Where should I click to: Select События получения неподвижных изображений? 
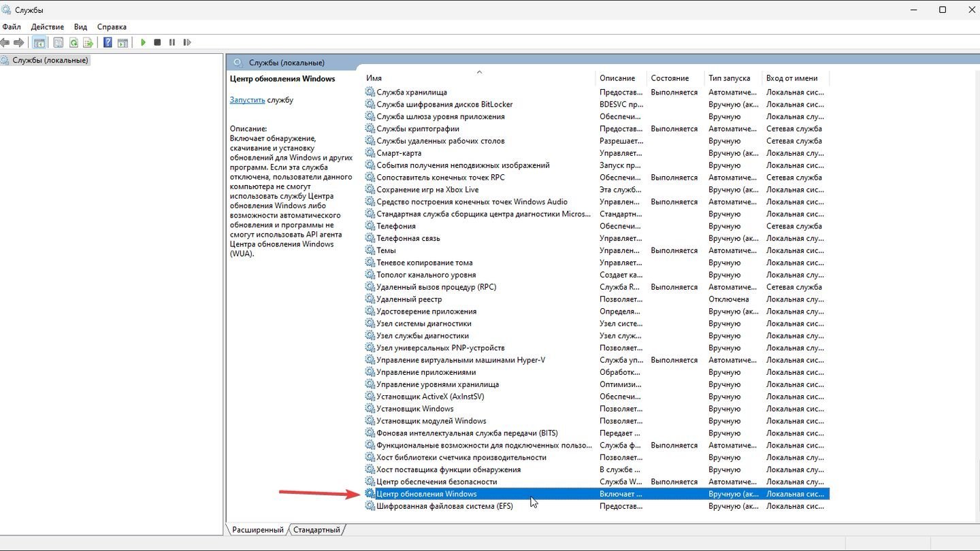coord(597,165)
